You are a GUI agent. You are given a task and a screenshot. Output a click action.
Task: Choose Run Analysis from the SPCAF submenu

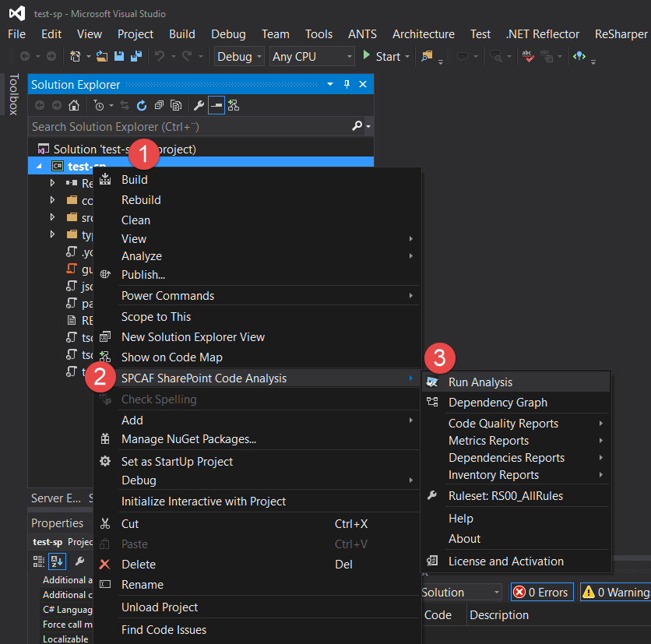coord(516,382)
